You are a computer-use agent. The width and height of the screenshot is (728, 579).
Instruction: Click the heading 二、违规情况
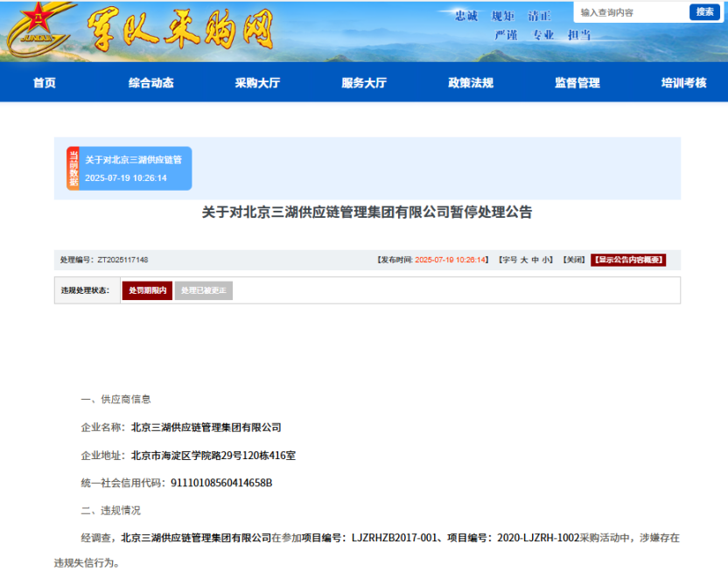click(110, 510)
